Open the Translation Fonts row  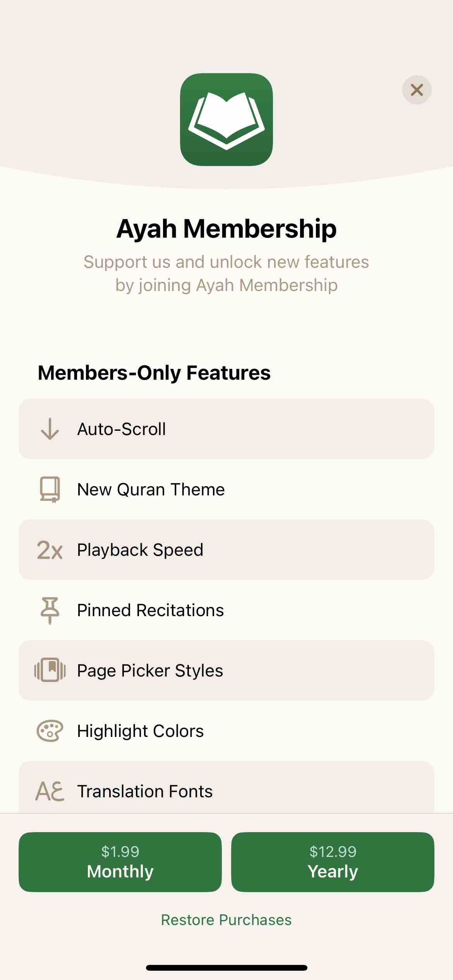point(226,787)
